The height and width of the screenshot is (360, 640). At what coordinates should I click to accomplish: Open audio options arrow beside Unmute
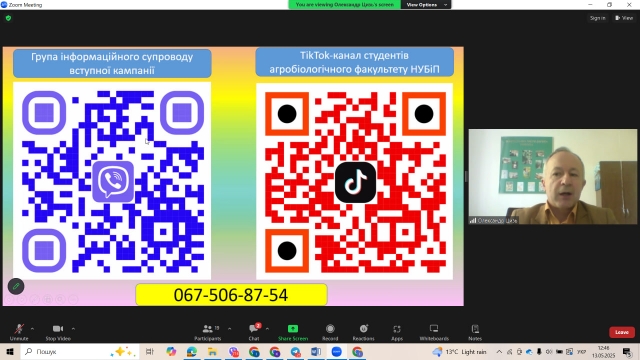[x=32, y=329]
